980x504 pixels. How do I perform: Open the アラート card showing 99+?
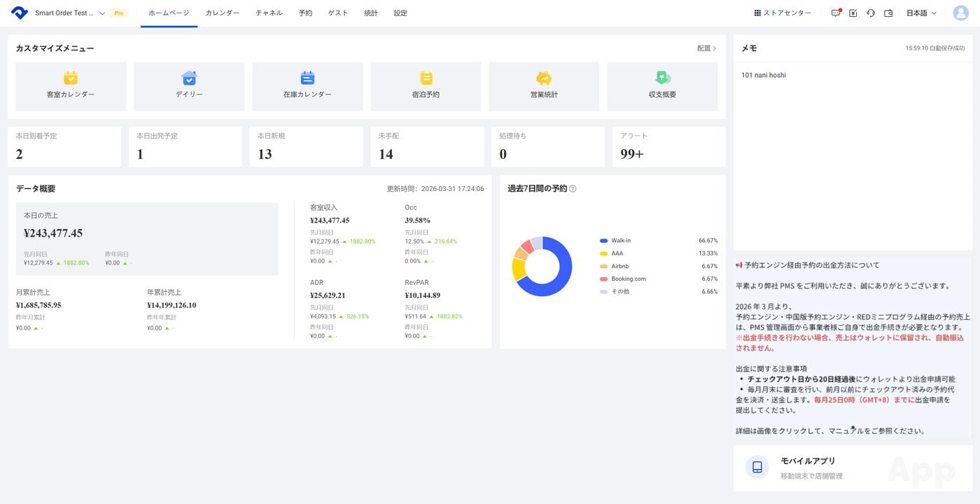click(x=669, y=147)
